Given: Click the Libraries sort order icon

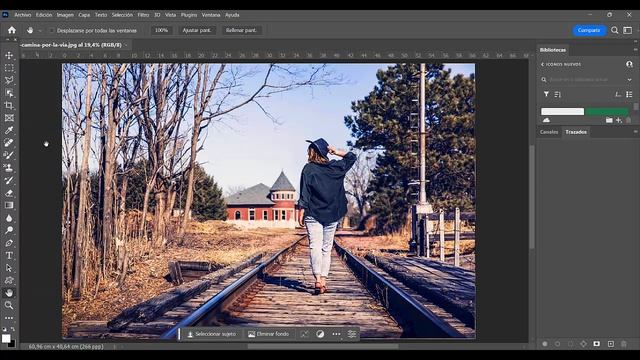Looking at the screenshot, I should click(x=558, y=94).
